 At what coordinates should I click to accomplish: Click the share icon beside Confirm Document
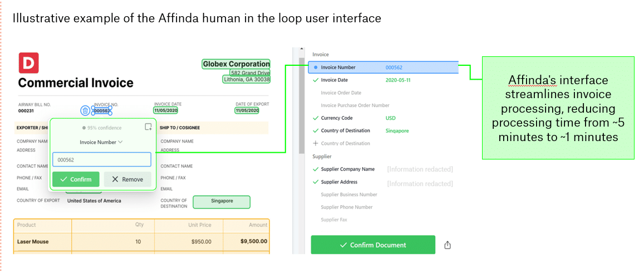pos(448,245)
